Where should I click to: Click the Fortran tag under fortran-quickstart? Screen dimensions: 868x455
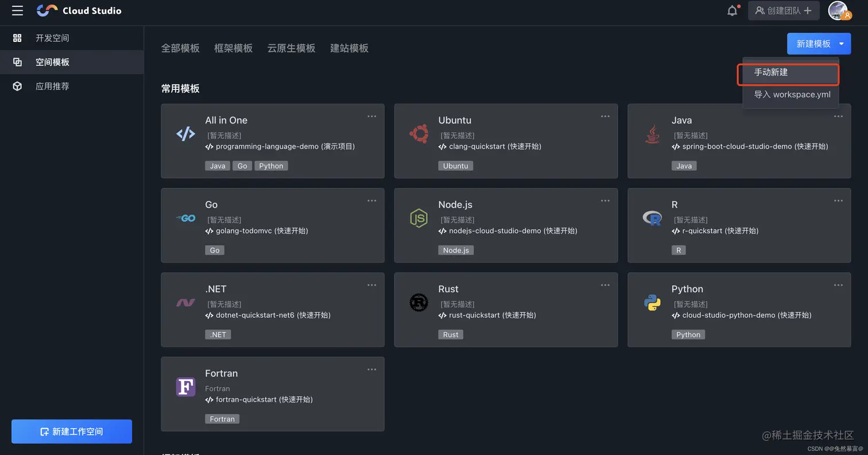222,419
